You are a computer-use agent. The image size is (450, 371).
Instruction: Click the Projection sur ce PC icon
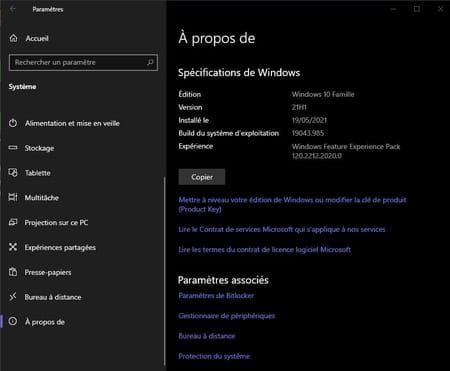pos(13,222)
